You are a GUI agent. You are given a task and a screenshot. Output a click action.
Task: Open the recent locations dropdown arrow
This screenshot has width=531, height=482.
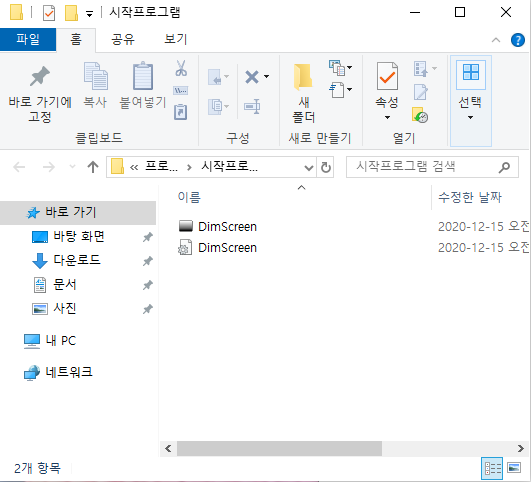click(x=72, y=167)
